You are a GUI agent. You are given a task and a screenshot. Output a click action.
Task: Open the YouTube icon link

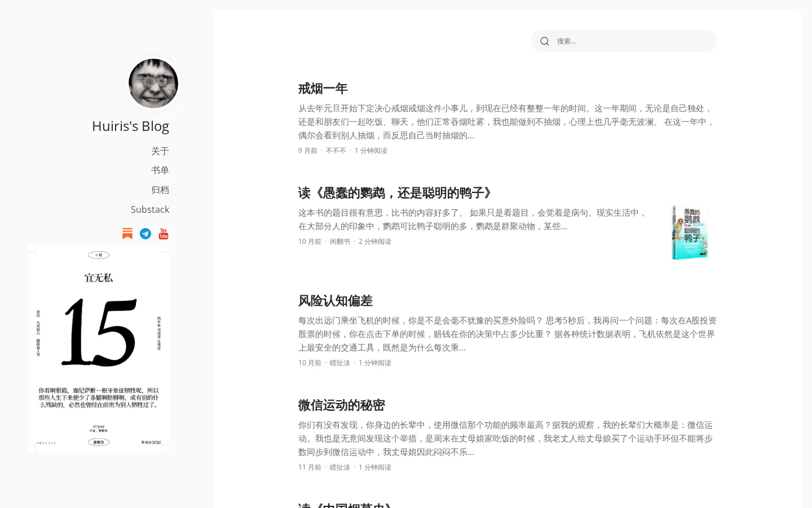tap(164, 234)
